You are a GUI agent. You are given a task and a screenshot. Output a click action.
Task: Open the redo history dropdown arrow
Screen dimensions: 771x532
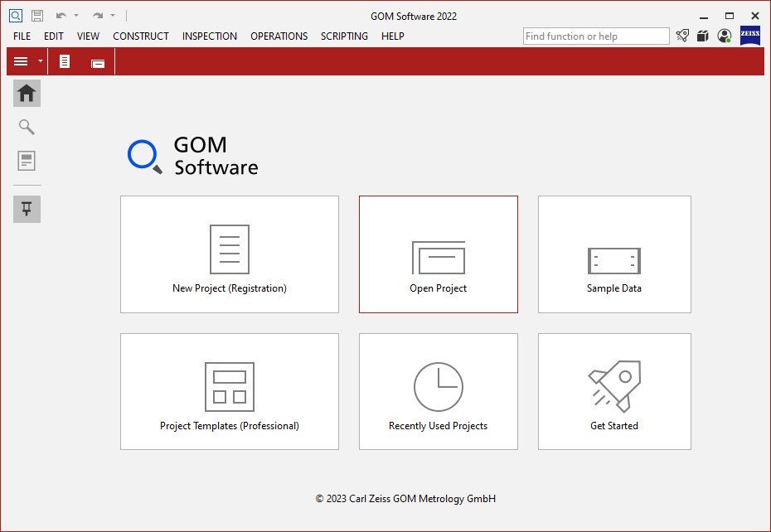(113, 16)
